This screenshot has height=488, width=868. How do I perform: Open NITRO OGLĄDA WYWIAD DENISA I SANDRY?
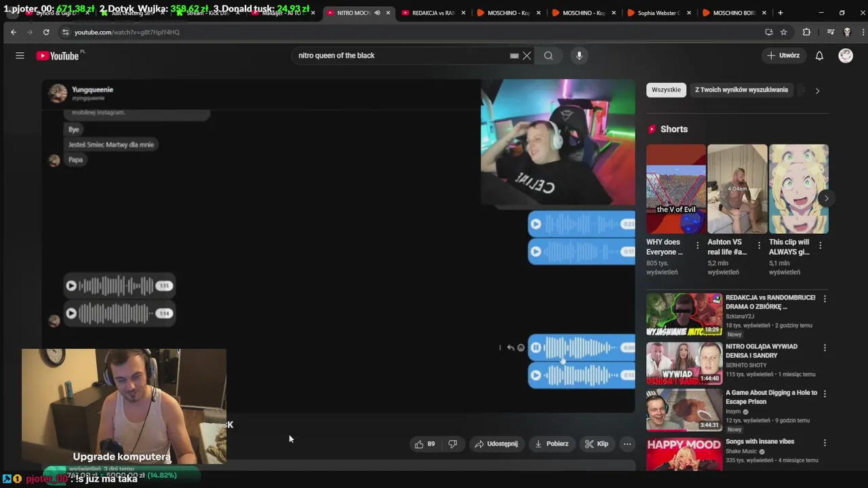click(762, 350)
